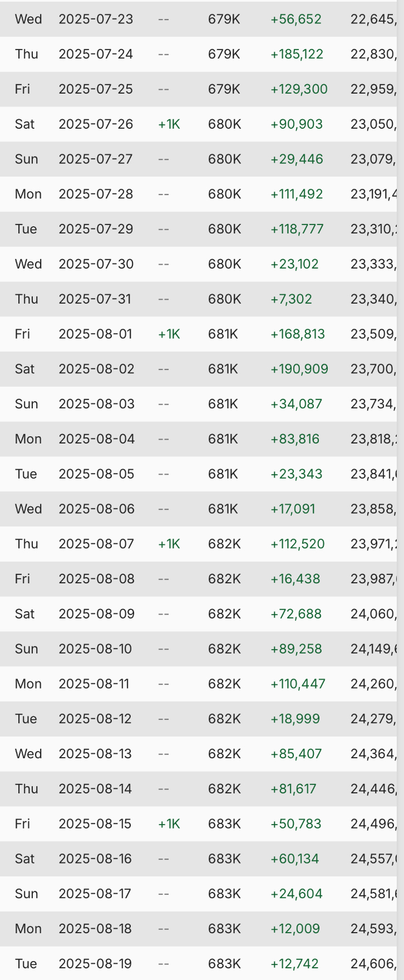Select the +16,438 views gain value
The height and width of the screenshot is (980, 404).
tap(295, 579)
